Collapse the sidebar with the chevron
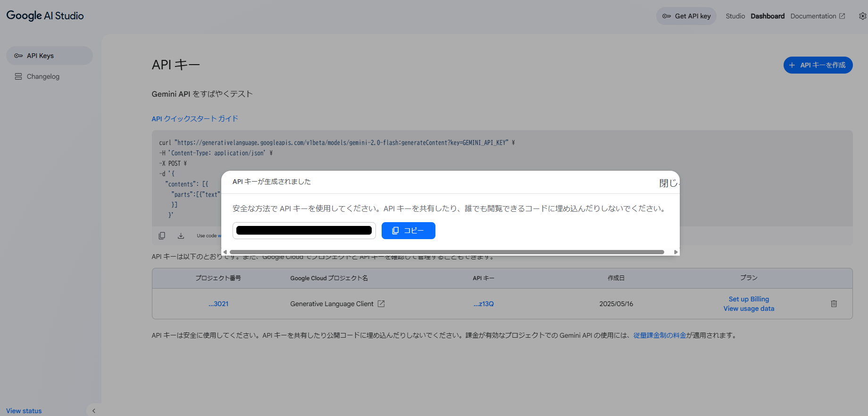This screenshot has width=868, height=416. coord(94,411)
